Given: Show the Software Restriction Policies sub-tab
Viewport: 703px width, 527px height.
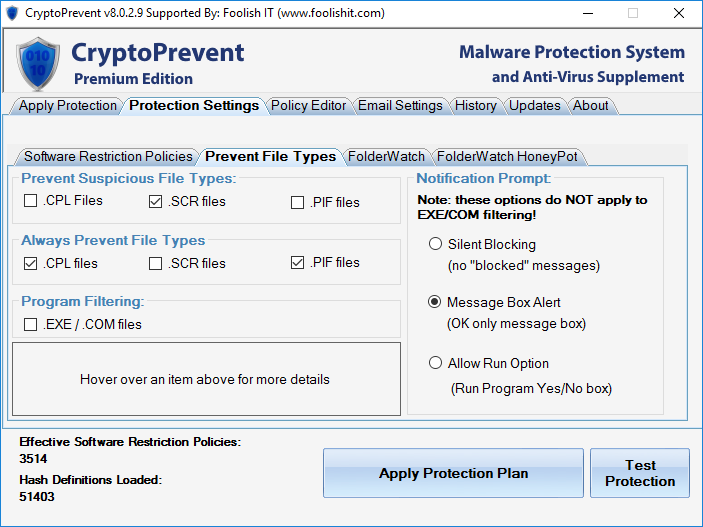Looking at the screenshot, I should tap(108, 156).
